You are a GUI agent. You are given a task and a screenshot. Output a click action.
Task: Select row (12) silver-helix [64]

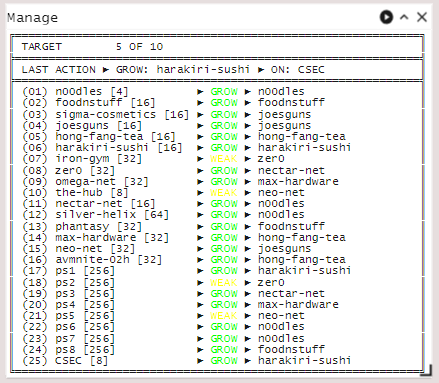[187, 214]
